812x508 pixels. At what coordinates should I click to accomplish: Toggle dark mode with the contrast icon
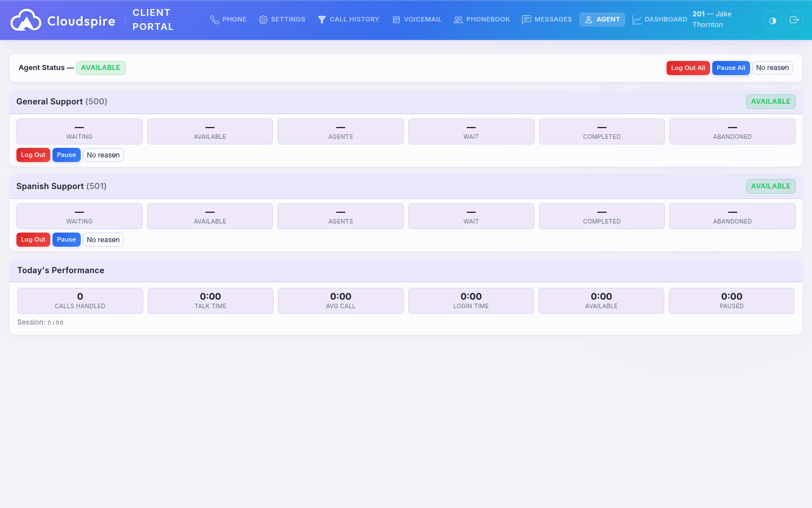pyautogui.click(x=773, y=20)
